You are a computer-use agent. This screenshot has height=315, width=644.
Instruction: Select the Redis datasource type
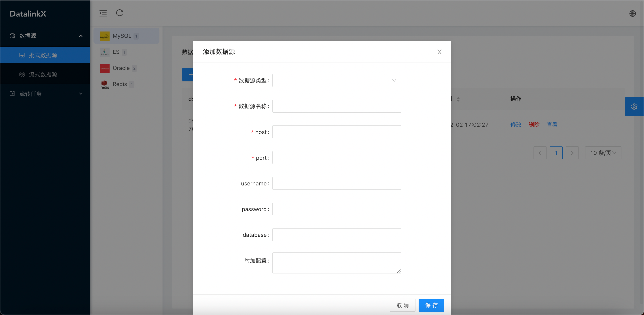point(119,84)
